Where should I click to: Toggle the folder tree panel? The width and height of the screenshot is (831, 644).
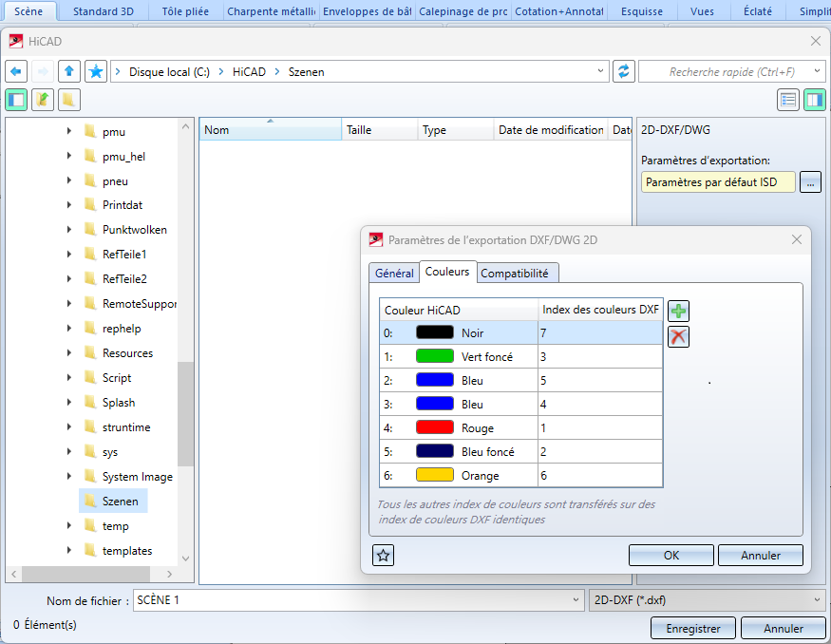[x=16, y=100]
